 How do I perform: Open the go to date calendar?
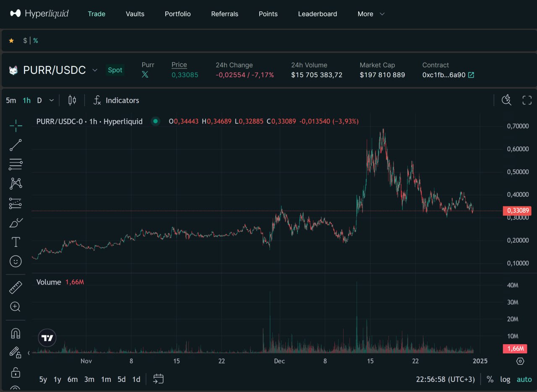point(158,379)
